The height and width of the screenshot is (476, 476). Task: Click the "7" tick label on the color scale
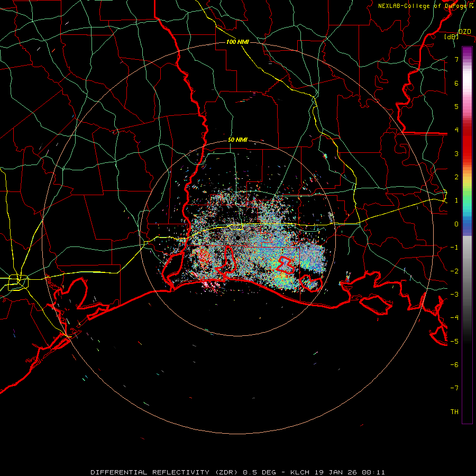[x=456, y=59]
